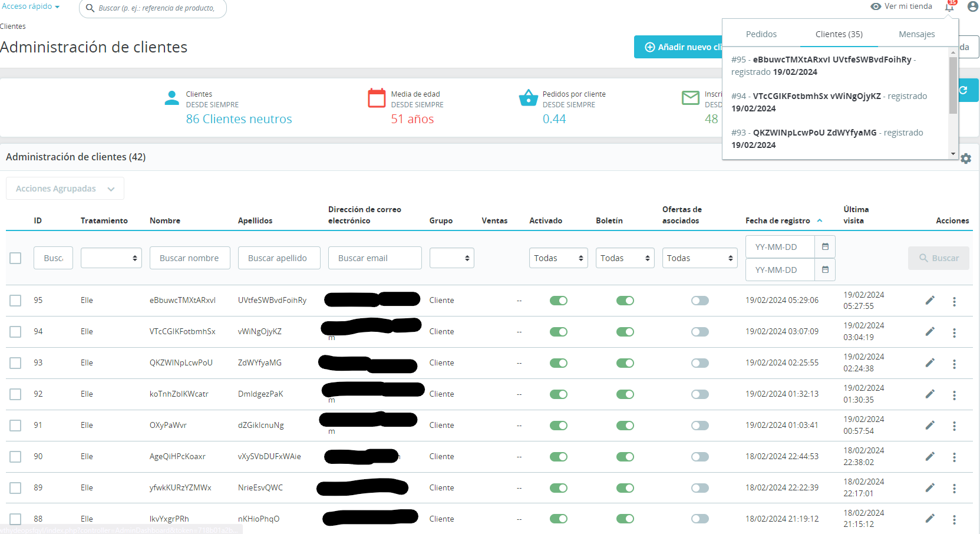This screenshot has width=980, height=534.
Task: Select the checkbox for customer 94
Action: 15,332
